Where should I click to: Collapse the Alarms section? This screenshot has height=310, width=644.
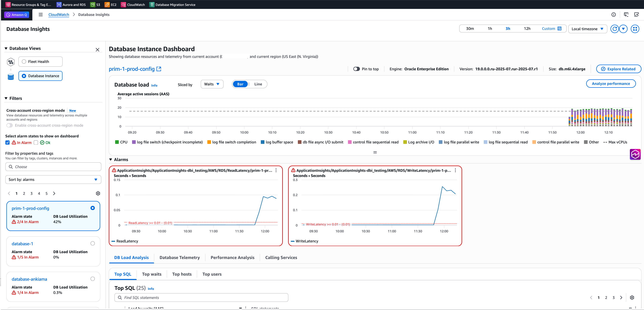(x=111, y=159)
